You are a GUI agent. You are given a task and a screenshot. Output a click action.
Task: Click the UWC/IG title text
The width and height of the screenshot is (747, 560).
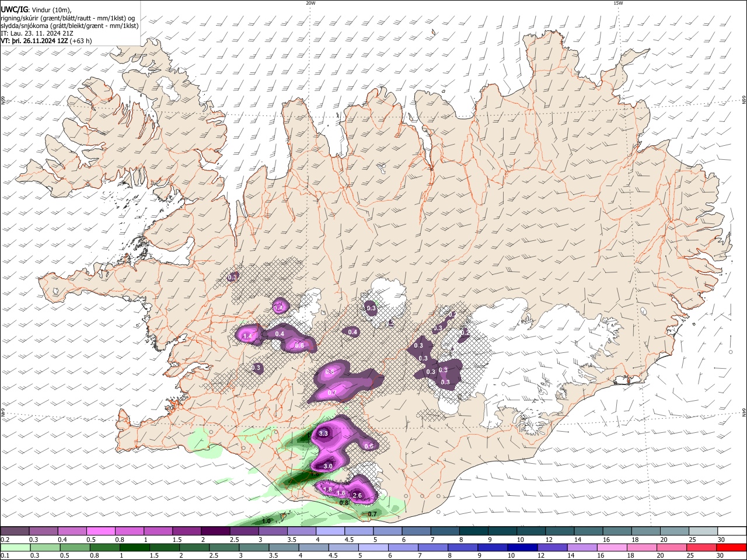(14, 9)
